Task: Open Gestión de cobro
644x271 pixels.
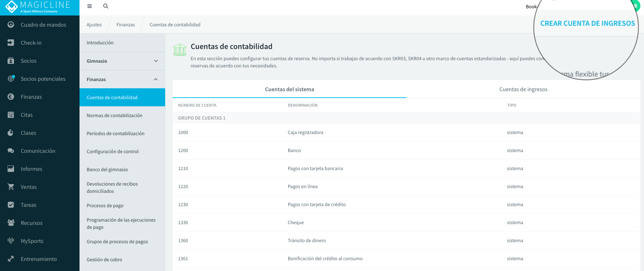Action: click(122, 259)
